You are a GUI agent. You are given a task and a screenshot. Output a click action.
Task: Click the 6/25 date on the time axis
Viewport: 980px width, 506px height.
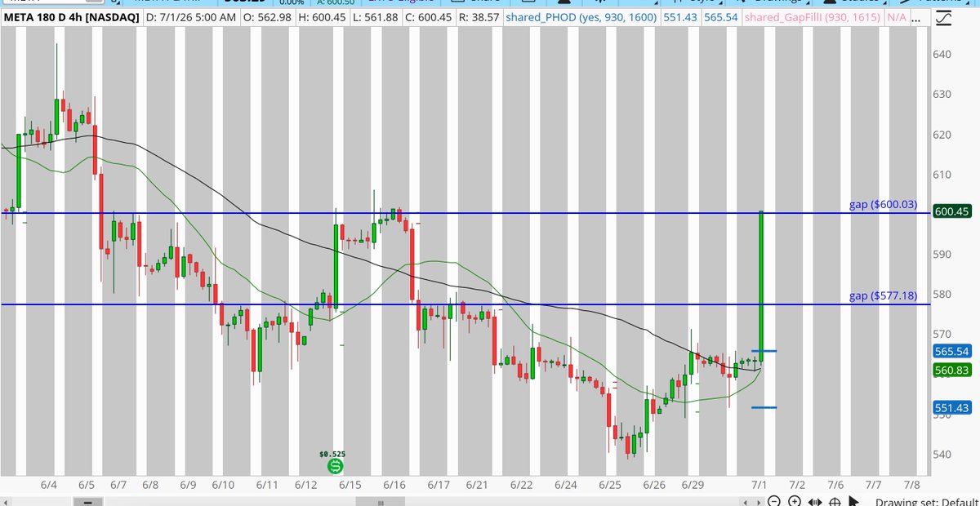point(611,484)
